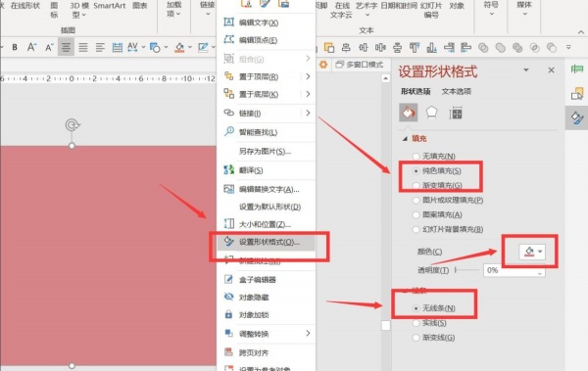The width and height of the screenshot is (588, 371).
Task: Select the 图案填充(A) radio button
Action: (x=416, y=214)
